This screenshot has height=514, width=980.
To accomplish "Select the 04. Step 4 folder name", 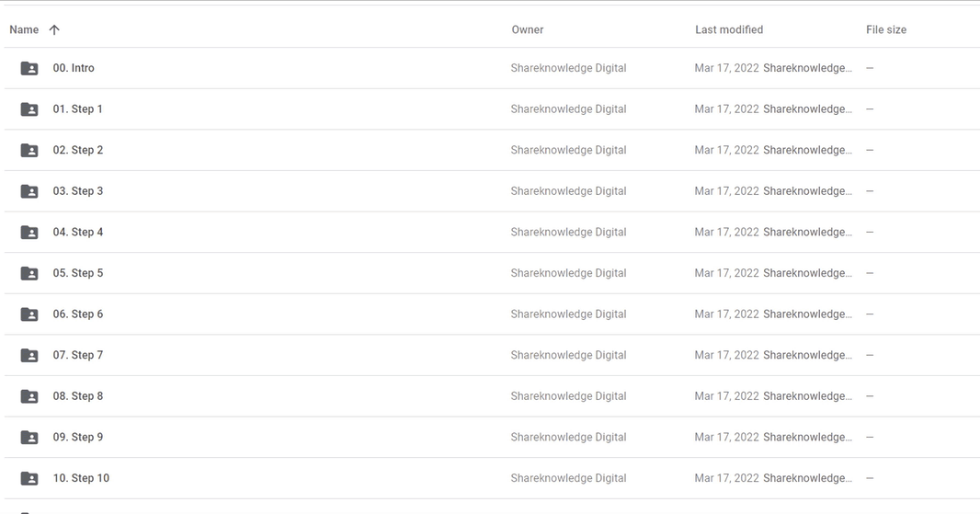I will (78, 232).
